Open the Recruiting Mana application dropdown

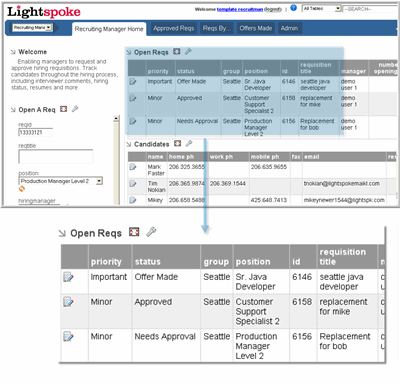(x=32, y=28)
